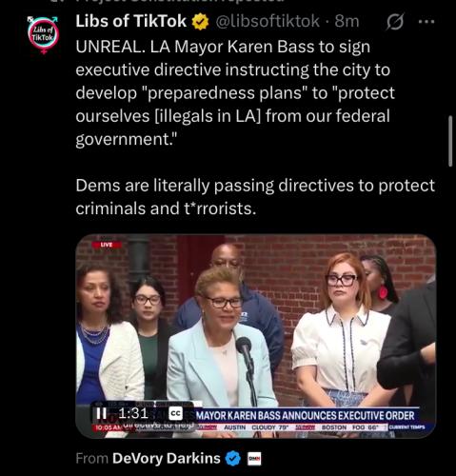
Task: Click the Karen Bass video thumbnail
Action: click(256, 336)
